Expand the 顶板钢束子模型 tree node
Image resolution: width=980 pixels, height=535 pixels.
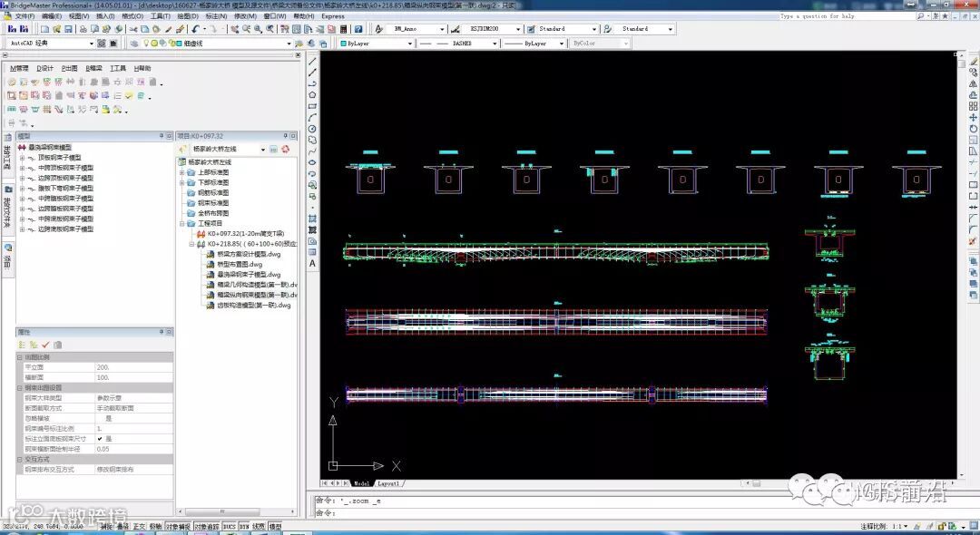[x=22, y=157]
